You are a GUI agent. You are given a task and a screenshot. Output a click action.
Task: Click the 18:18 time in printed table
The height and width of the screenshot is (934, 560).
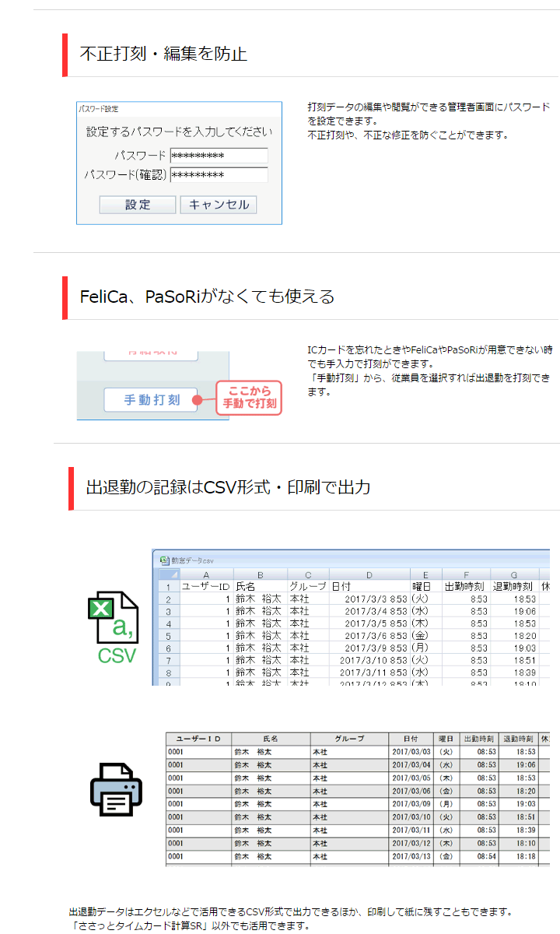526,856
